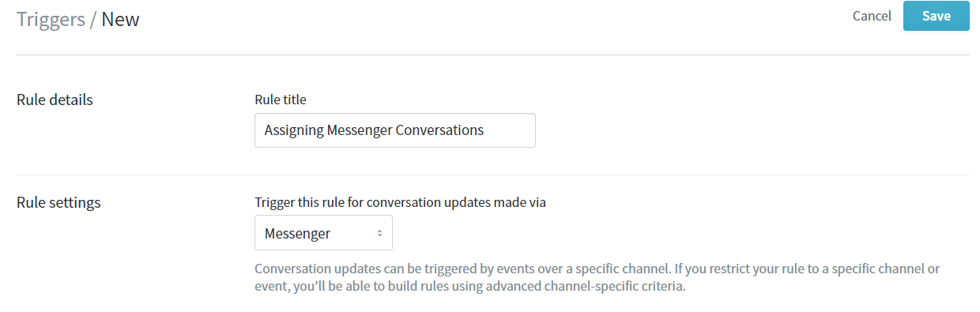The height and width of the screenshot is (312, 980).
Task: Click the Messenger text in the select box
Action: (297, 233)
